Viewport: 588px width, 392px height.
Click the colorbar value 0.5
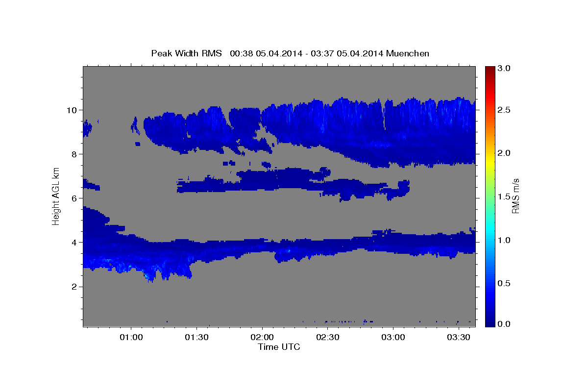click(x=504, y=283)
